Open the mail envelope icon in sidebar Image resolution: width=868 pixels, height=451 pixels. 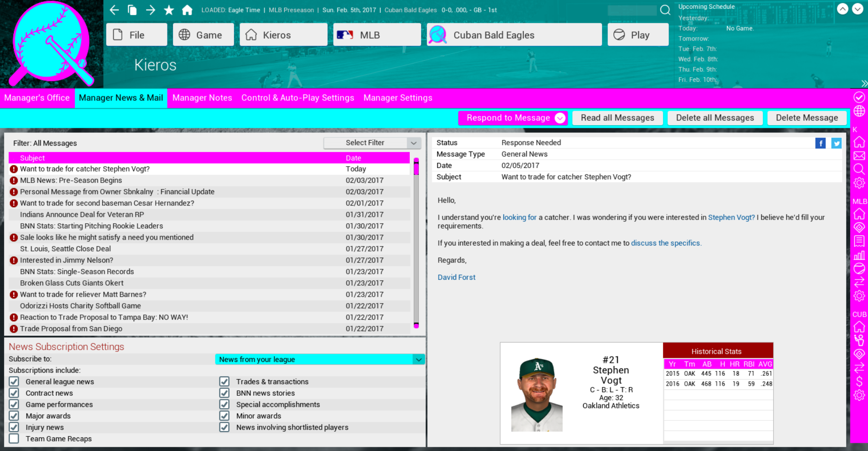coord(859,156)
